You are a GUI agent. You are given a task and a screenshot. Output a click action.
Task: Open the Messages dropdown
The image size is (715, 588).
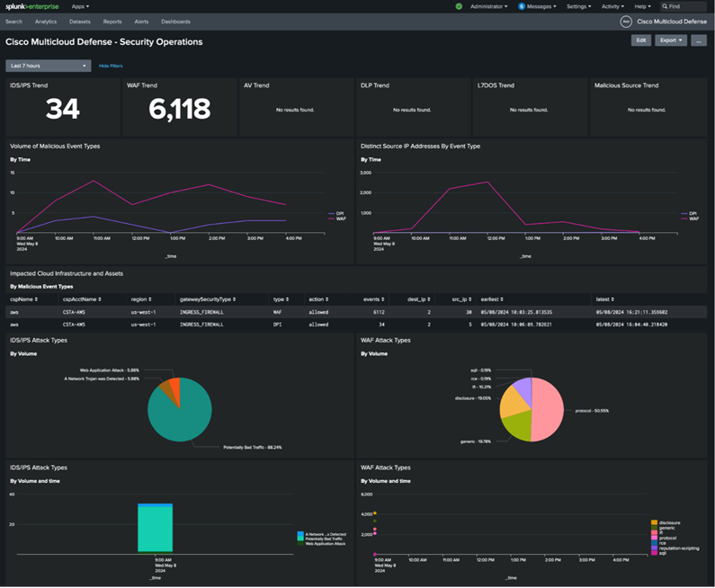pos(541,6)
